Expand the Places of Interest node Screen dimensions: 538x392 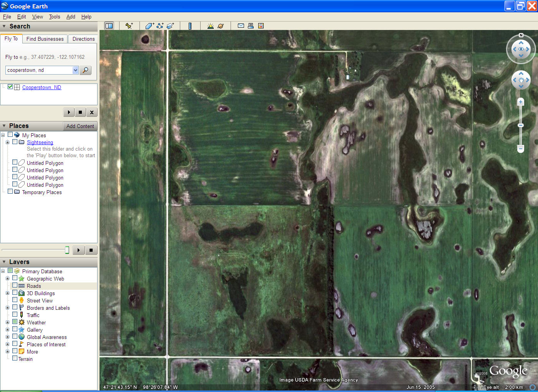7,344
